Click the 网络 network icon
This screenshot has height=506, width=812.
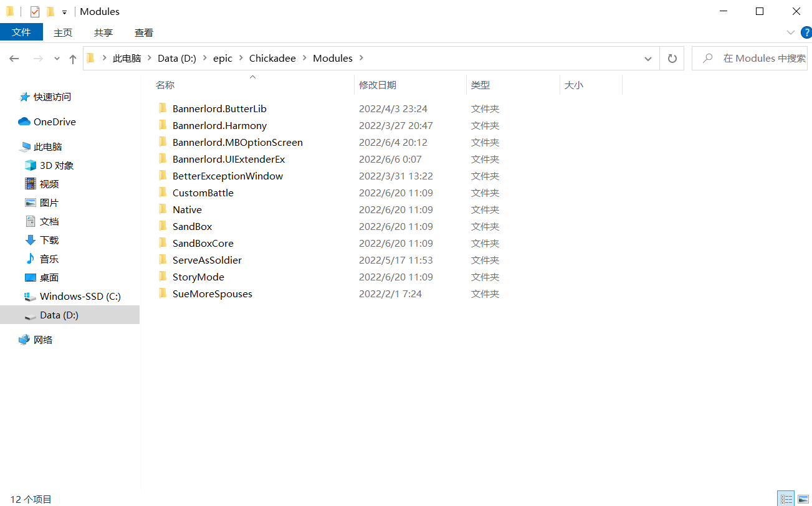pyautogui.click(x=24, y=340)
